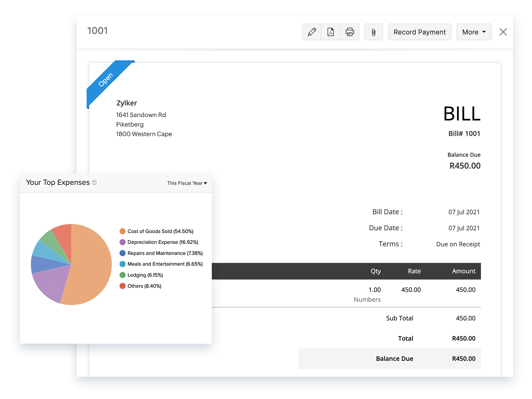Export the bill as PDF
Viewport: 532px width, 399px height.
point(330,32)
